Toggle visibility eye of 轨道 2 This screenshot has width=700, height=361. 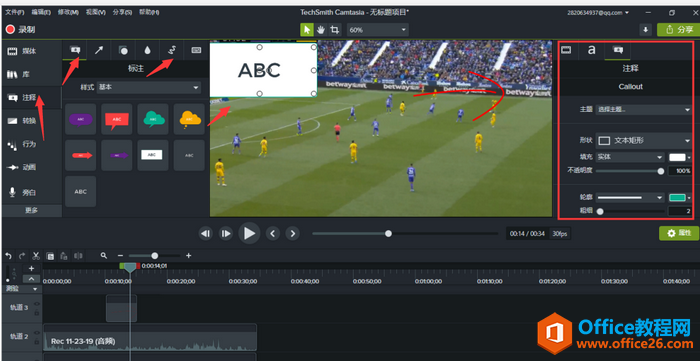click(x=37, y=333)
